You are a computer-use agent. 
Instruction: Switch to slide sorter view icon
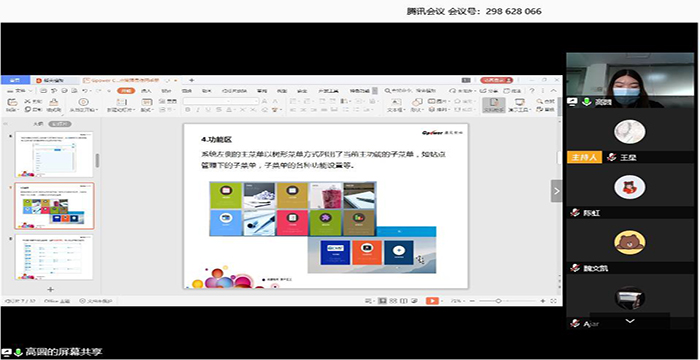point(393,301)
